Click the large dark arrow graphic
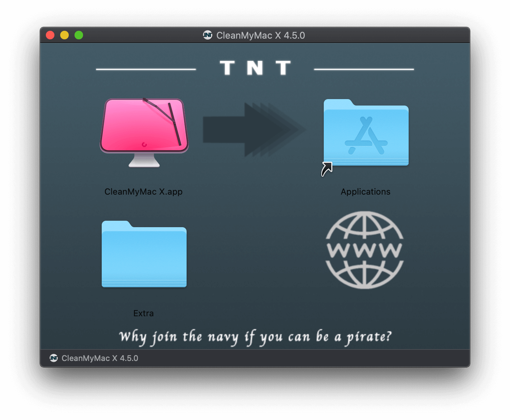The height and width of the screenshot is (420, 510). click(x=252, y=130)
